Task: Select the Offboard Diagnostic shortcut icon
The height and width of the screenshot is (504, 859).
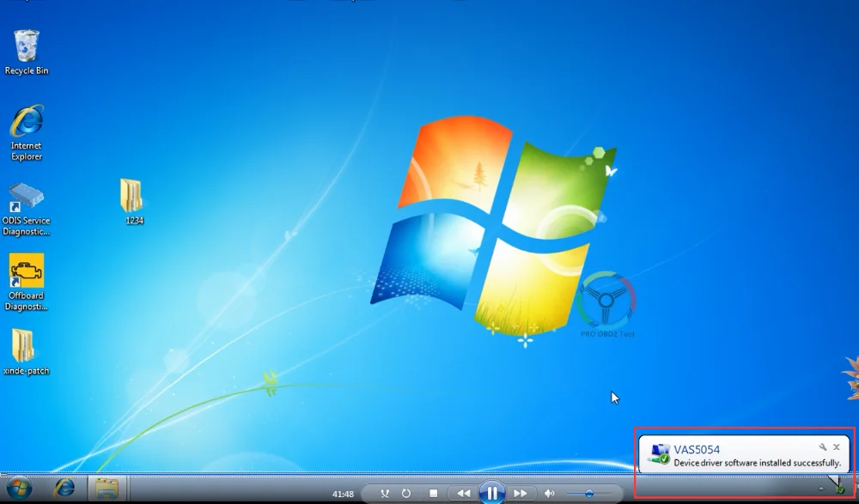Action: tap(27, 282)
